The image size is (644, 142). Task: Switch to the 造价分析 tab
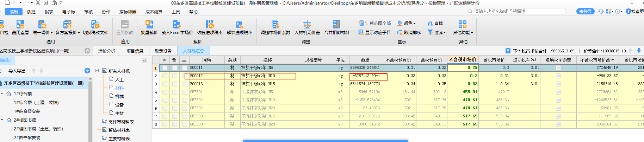pyautogui.click(x=106, y=51)
